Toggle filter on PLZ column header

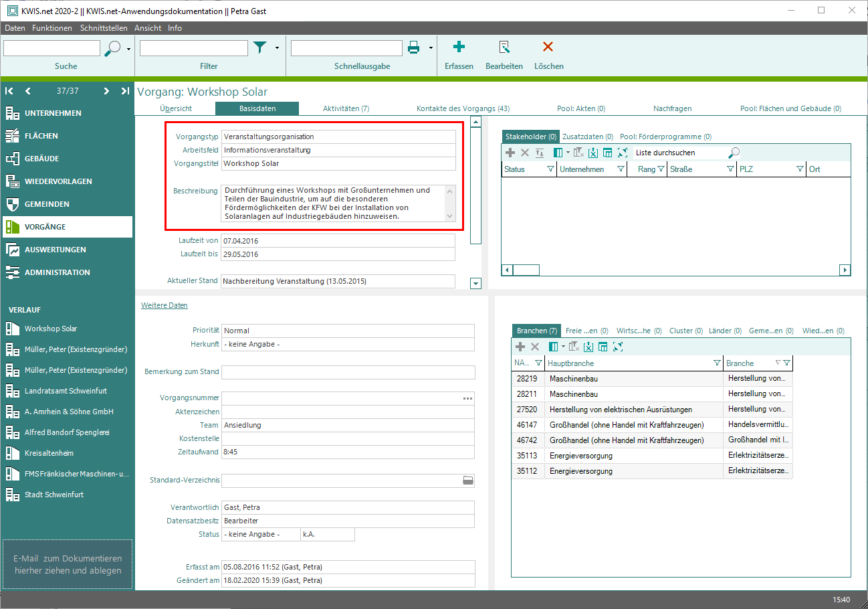[800, 169]
